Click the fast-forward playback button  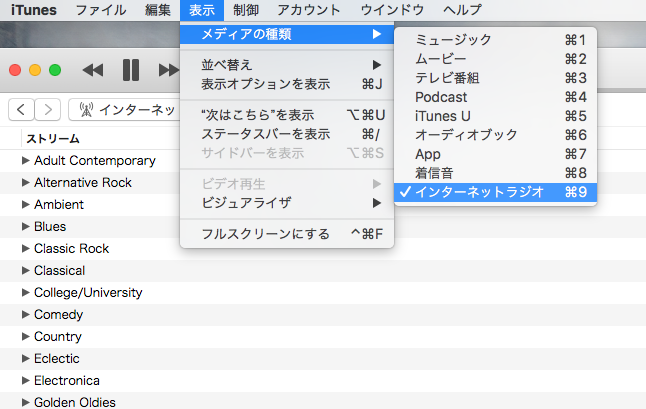(169, 70)
